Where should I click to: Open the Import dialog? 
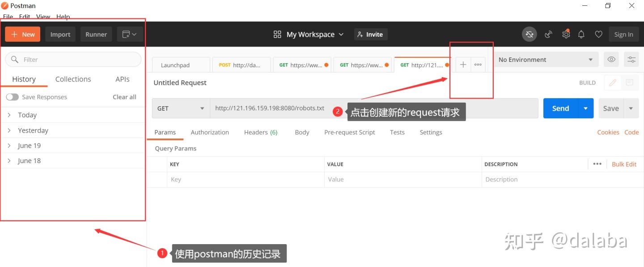60,34
